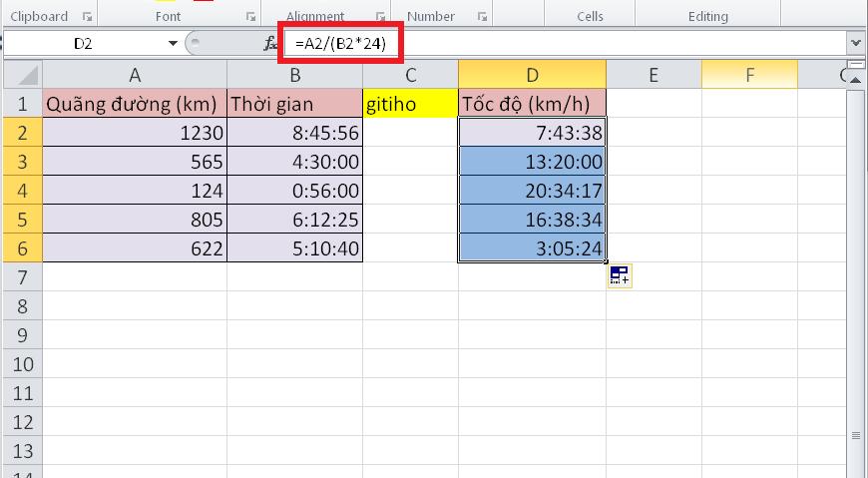Select row 10 header

click(x=23, y=364)
